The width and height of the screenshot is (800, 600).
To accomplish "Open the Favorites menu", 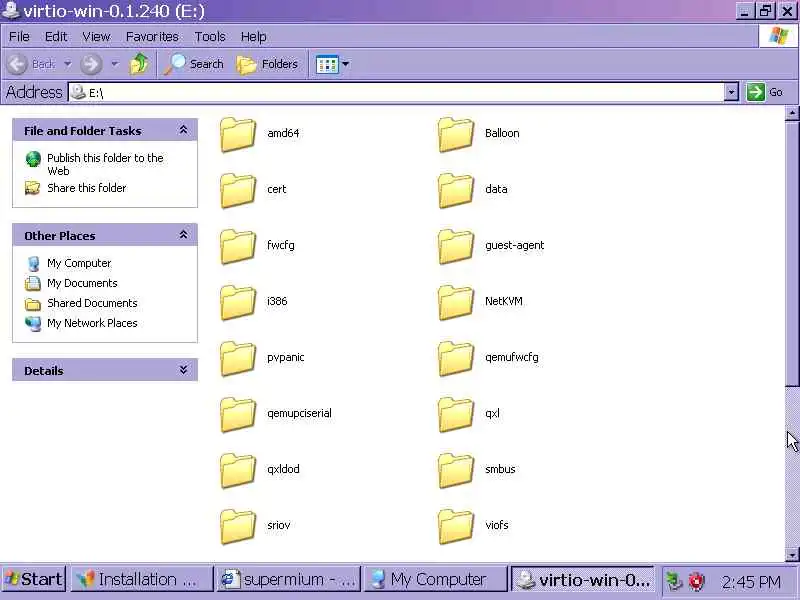I will point(152,37).
